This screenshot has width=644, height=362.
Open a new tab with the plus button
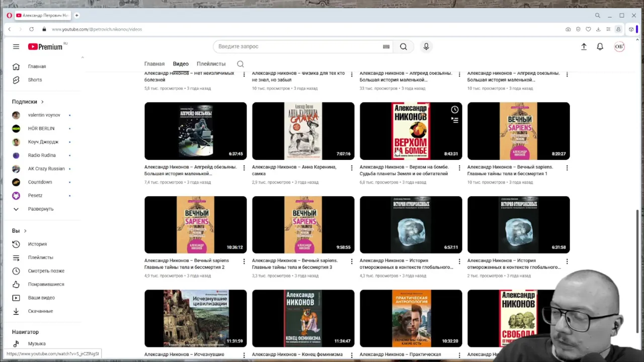[x=76, y=16]
